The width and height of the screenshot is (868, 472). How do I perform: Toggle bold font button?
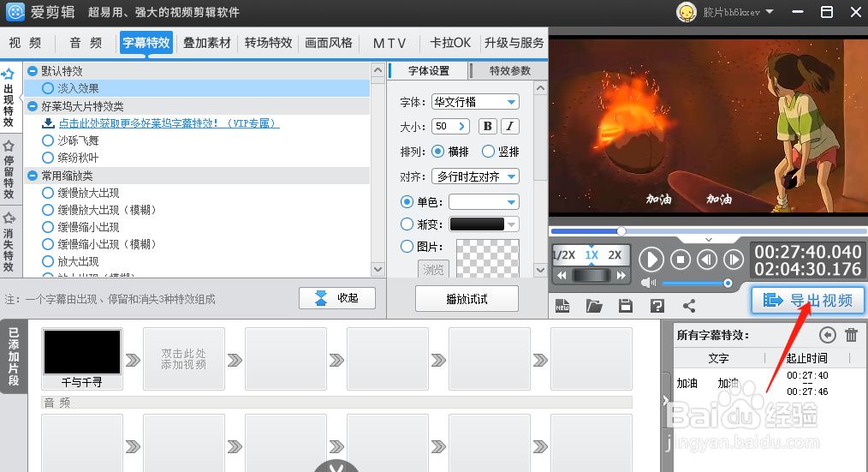[488, 126]
